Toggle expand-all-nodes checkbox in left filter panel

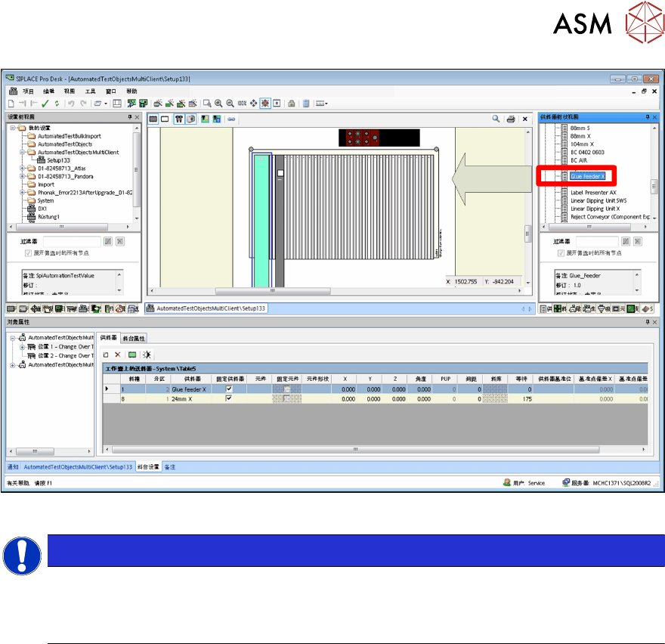[x=28, y=253]
